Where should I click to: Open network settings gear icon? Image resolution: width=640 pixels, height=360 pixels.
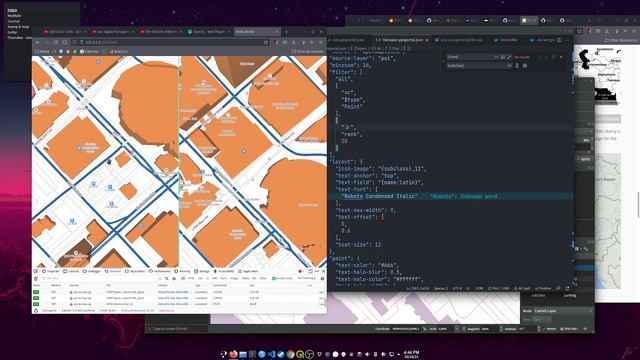click(322, 278)
